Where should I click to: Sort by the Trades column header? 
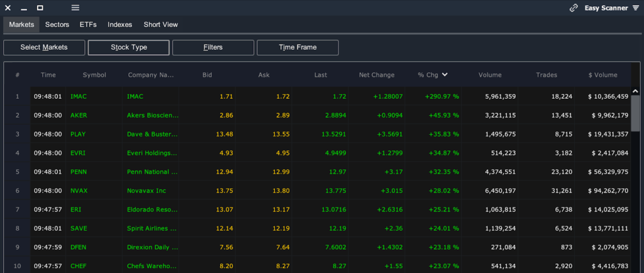(547, 75)
